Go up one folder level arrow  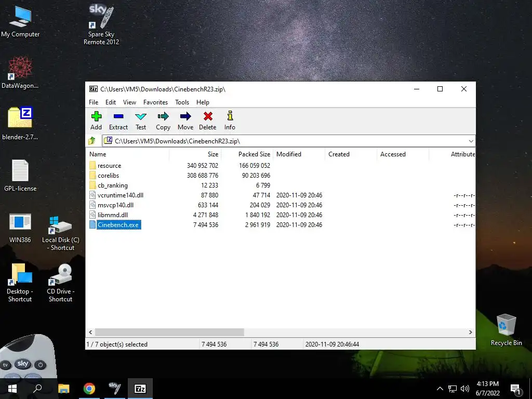[x=92, y=141]
